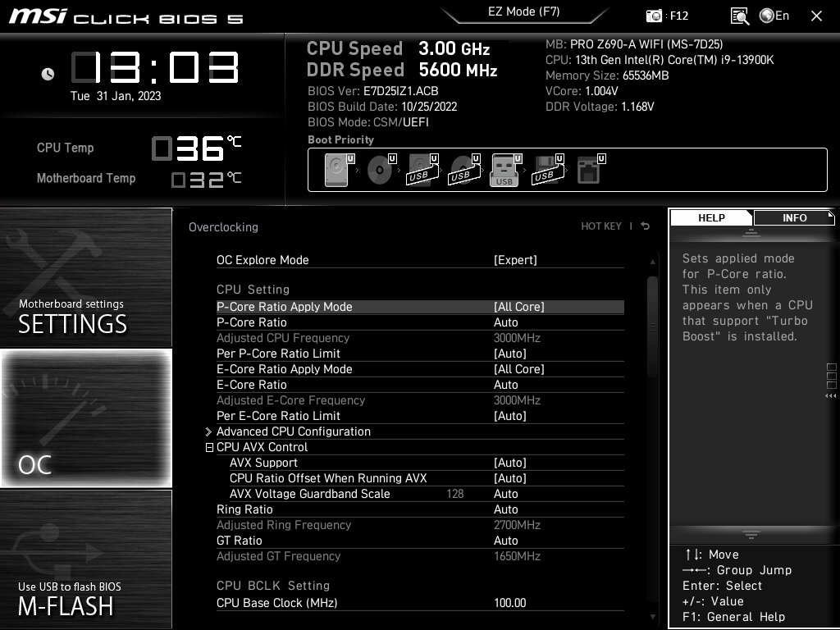Open E-Core Ratio Apply Mode [All Core]

(x=420, y=369)
